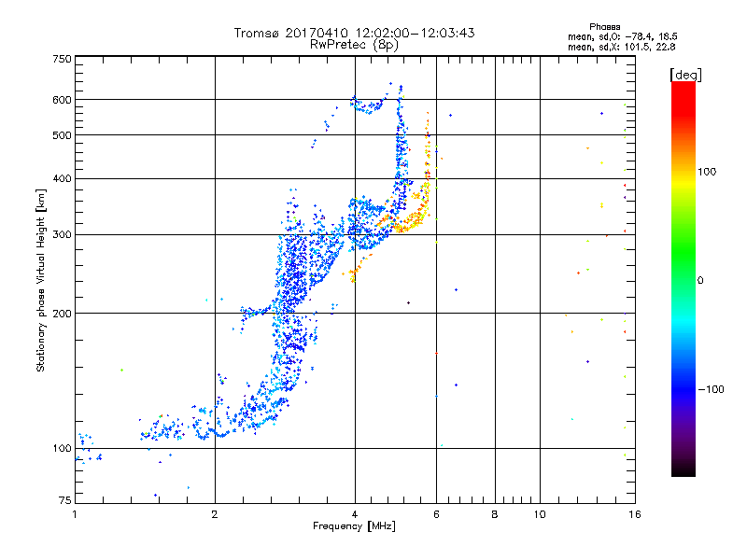This screenshot has height=560, width=747.
Task: Click x-axis tick label "2"
Action: [x=215, y=514]
